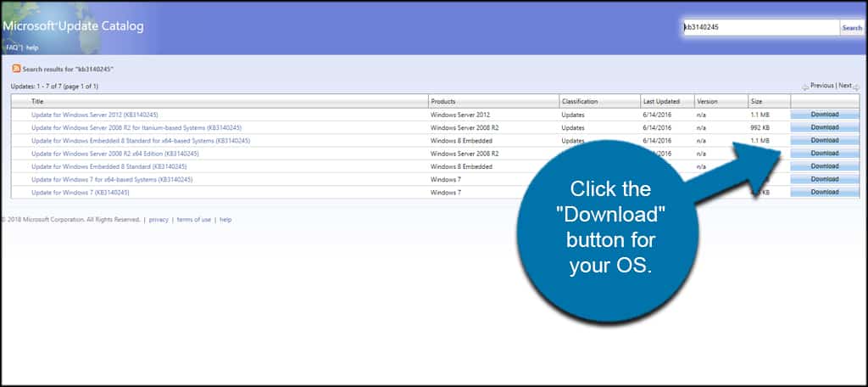Click the Search results for "kb3140245" heading
868x387 pixels.
tap(68, 70)
